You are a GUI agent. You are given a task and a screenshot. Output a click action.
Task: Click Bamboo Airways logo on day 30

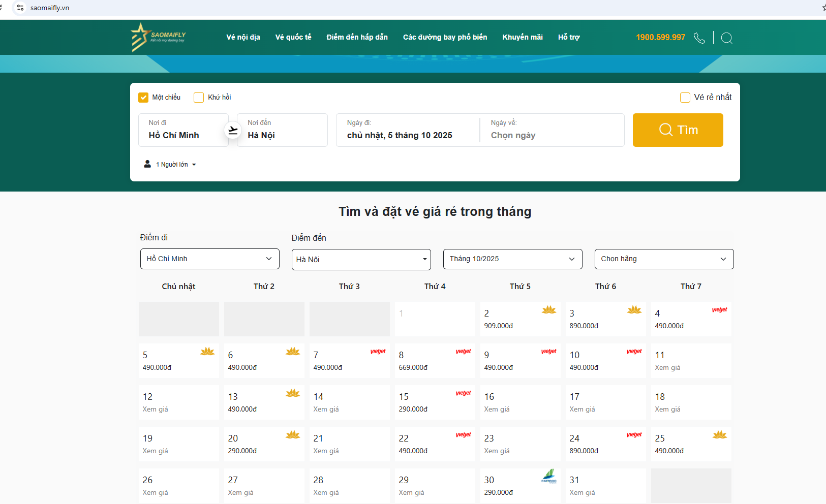point(548,476)
